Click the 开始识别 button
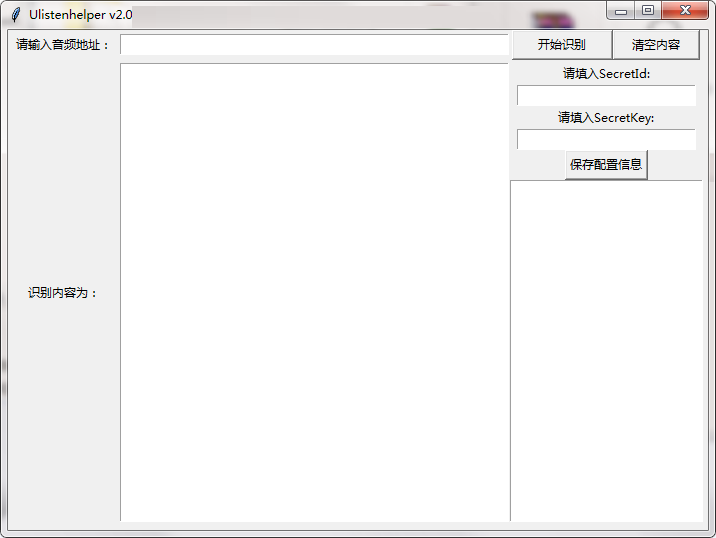 point(562,45)
